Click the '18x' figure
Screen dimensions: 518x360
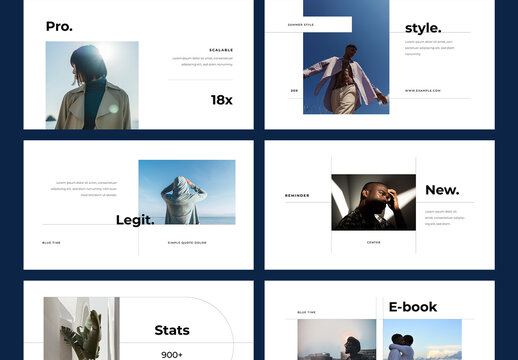click(x=222, y=100)
